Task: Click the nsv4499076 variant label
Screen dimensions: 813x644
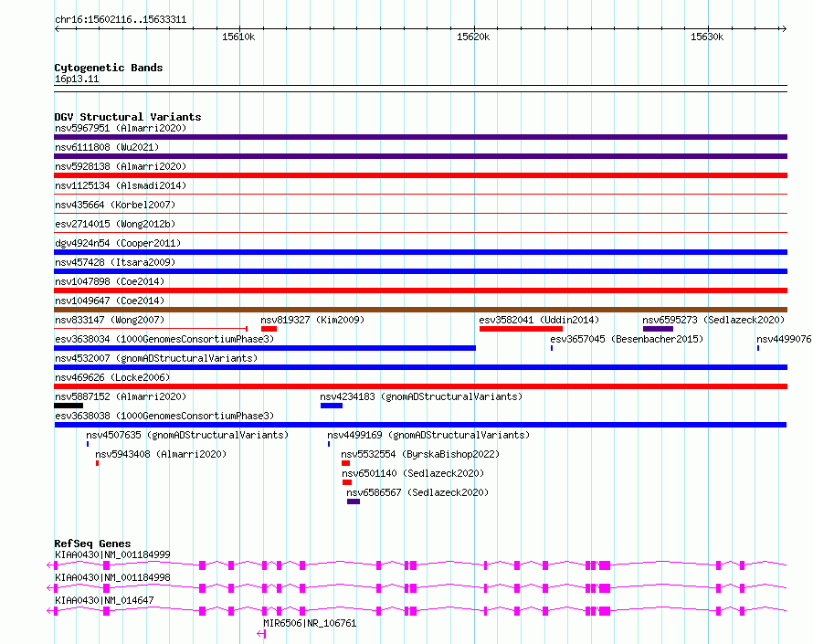Action: (784, 339)
